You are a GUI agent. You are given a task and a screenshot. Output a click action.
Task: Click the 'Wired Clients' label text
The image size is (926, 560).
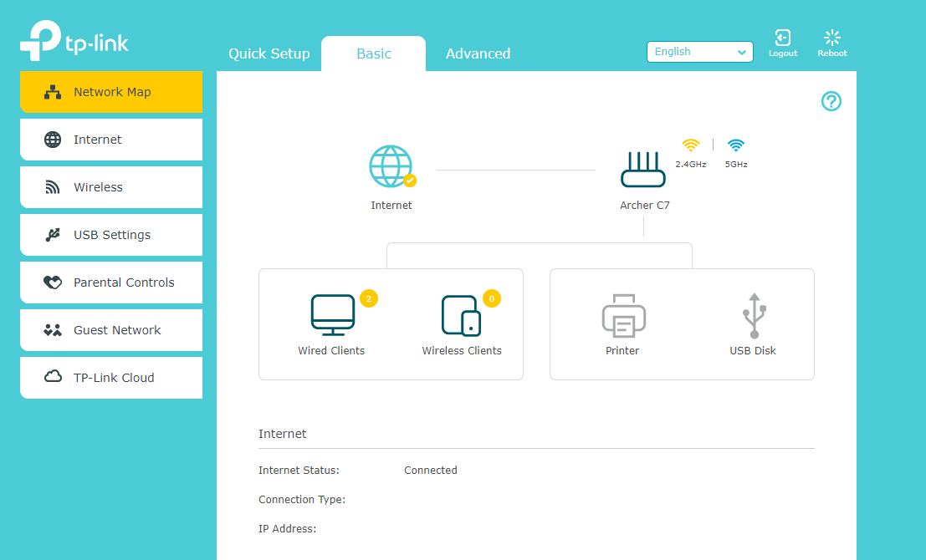point(331,350)
